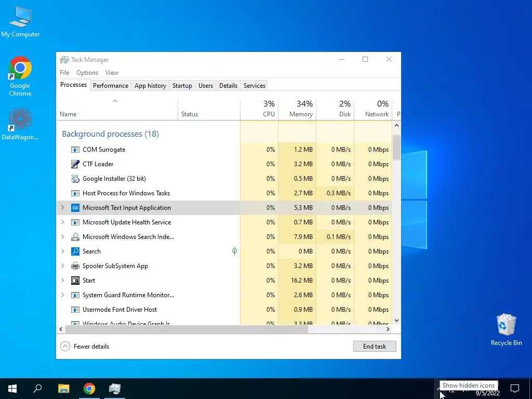Select the Processes tab

73,85
